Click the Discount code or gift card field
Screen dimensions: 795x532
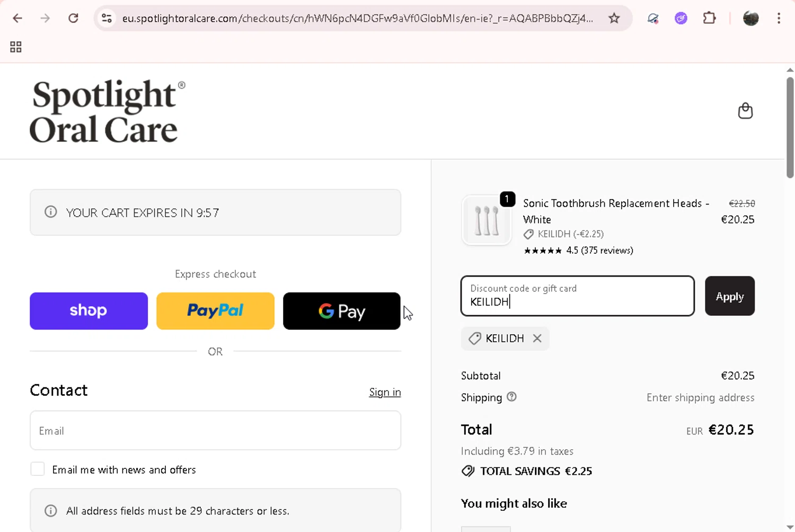tap(578, 296)
